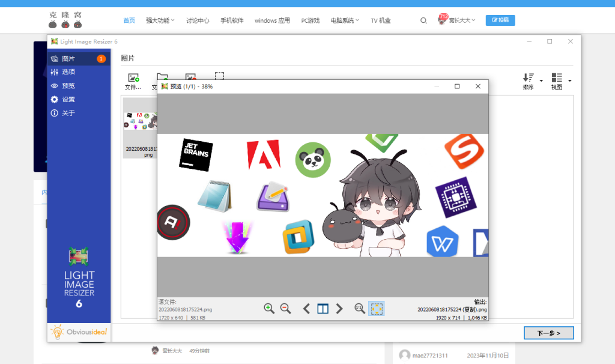Click the 下一步 > button
Viewport: 615px width, 364px height.
[x=549, y=333]
